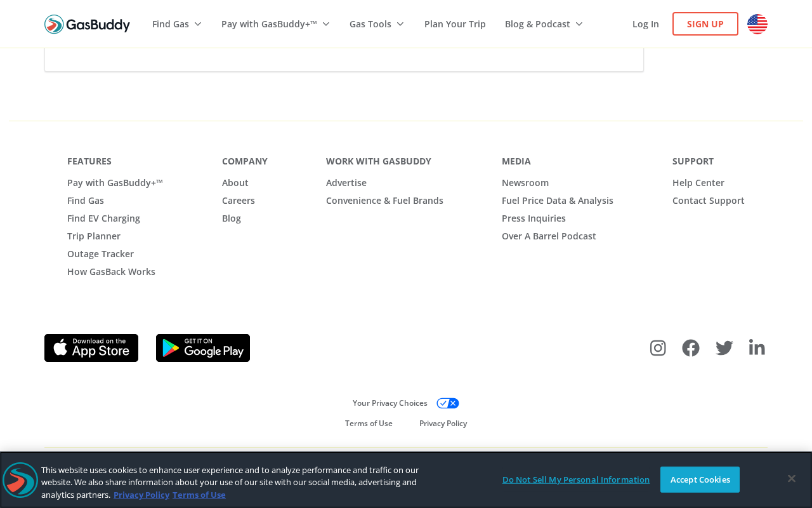Image resolution: width=812 pixels, height=508 pixels.
Task: Open Outage Tracker link
Action: [x=100, y=254]
